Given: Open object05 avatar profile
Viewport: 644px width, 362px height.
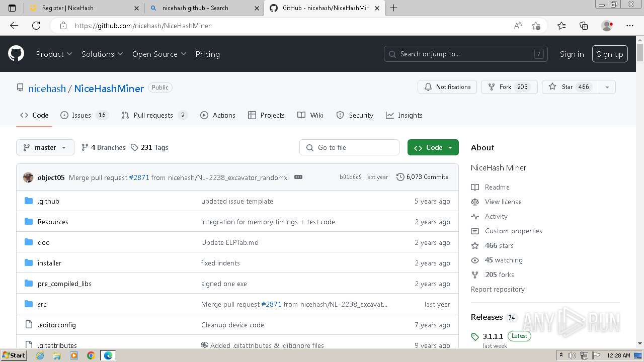Looking at the screenshot, I should click(28, 177).
